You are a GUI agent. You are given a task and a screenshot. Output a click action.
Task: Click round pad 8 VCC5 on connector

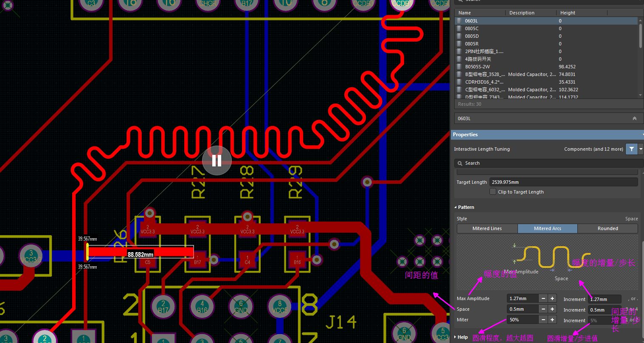pyautogui.click(x=280, y=306)
